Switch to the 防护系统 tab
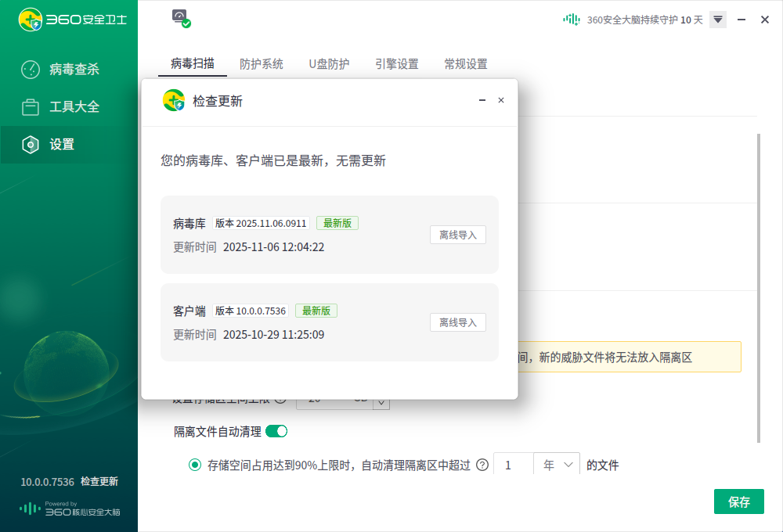Image resolution: width=783 pixels, height=532 pixels. (262, 64)
